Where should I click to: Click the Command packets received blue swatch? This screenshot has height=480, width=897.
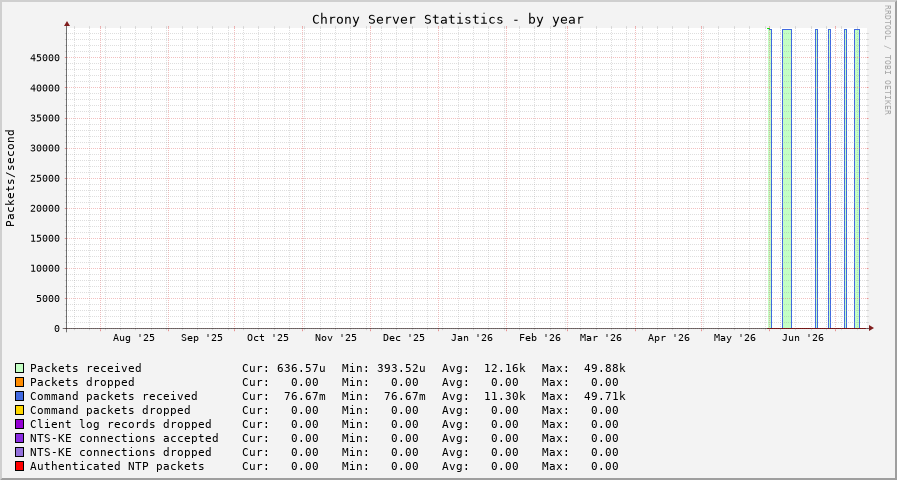[19, 396]
